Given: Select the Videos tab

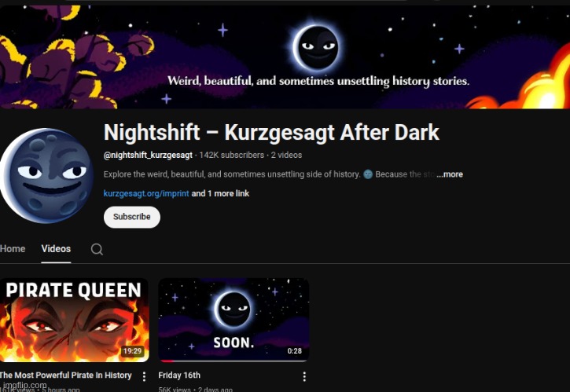Looking at the screenshot, I should point(56,249).
